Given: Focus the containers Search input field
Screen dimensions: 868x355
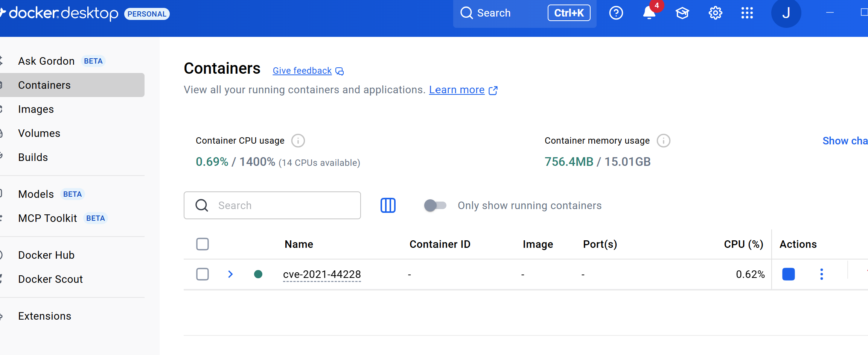Looking at the screenshot, I should [272, 205].
